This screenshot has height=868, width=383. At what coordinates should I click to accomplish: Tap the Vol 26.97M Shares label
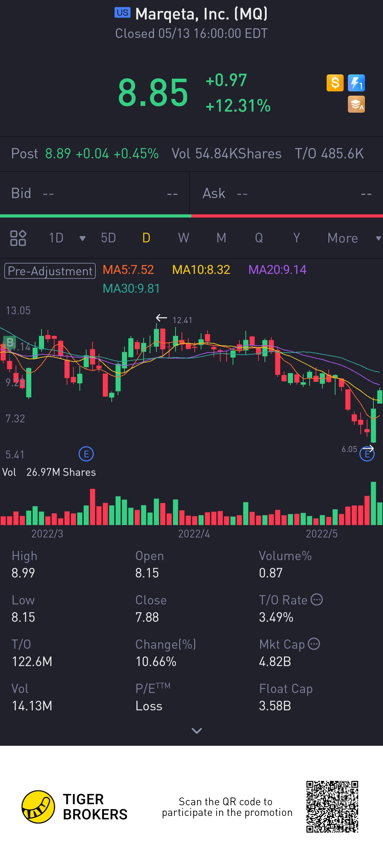[49, 472]
